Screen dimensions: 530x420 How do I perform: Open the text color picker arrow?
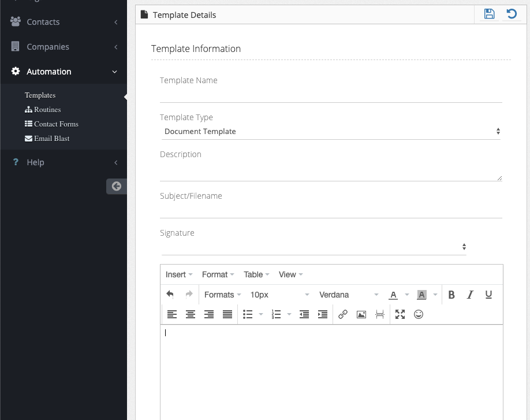(x=407, y=295)
